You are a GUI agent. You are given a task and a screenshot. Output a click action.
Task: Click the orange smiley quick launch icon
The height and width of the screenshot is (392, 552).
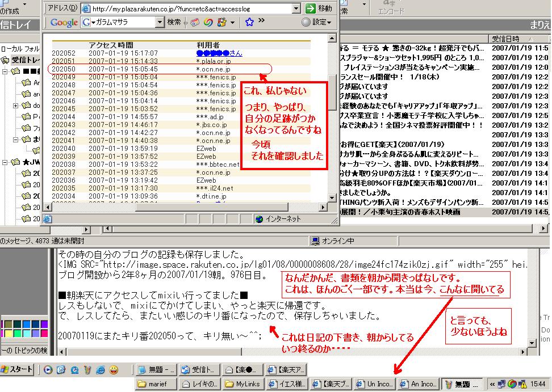click(x=114, y=370)
